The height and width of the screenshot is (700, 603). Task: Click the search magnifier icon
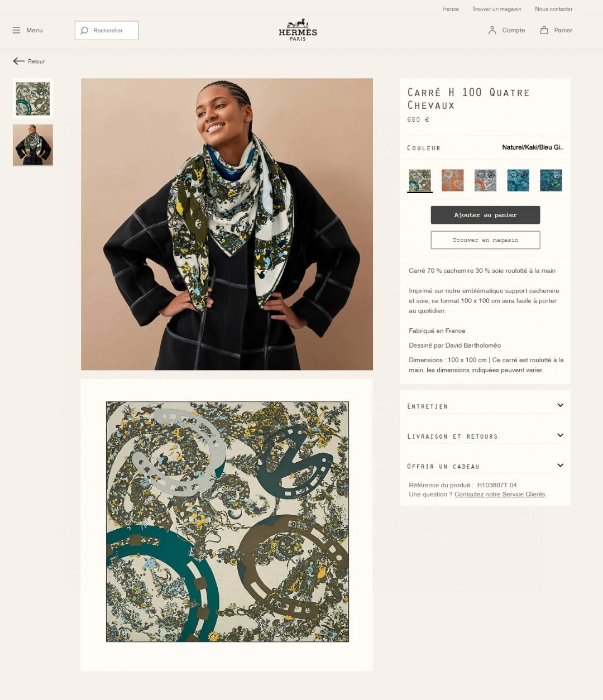click(84, 30)
